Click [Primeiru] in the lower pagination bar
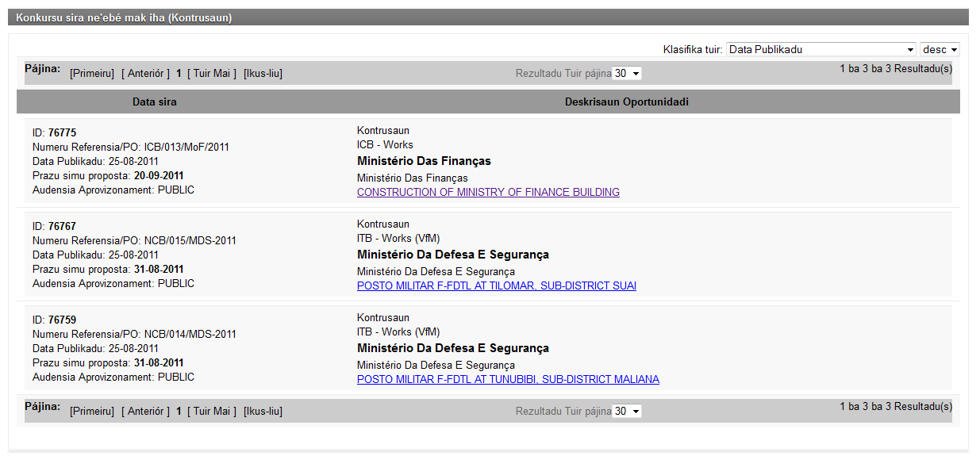980x456 pixels. click(92, 412)
